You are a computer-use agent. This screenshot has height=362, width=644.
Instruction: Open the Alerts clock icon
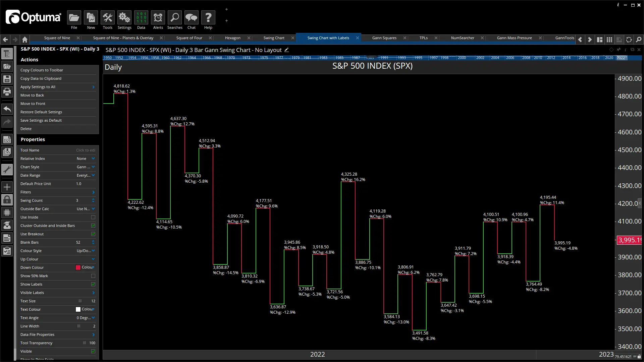[x=158, y=18]
